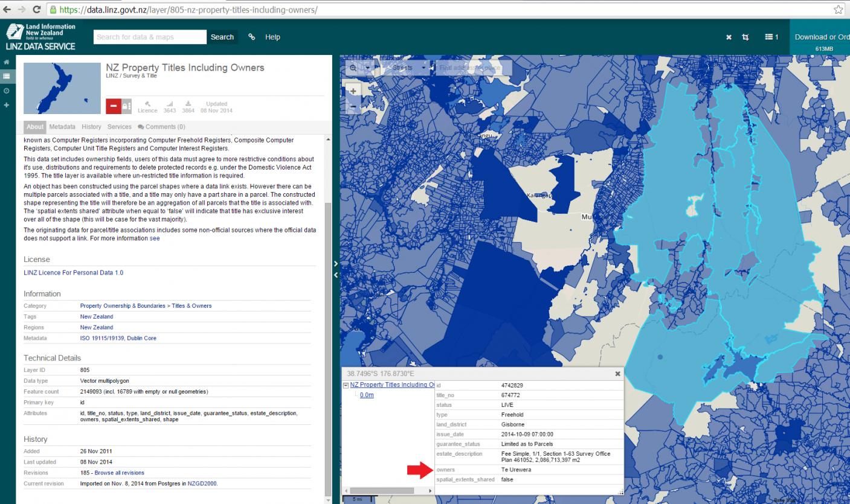Image resolution: width=850 pixels, height=504 pixels.
Task: Select the 0.0m tree item in popup
Action: coord(366,395)
